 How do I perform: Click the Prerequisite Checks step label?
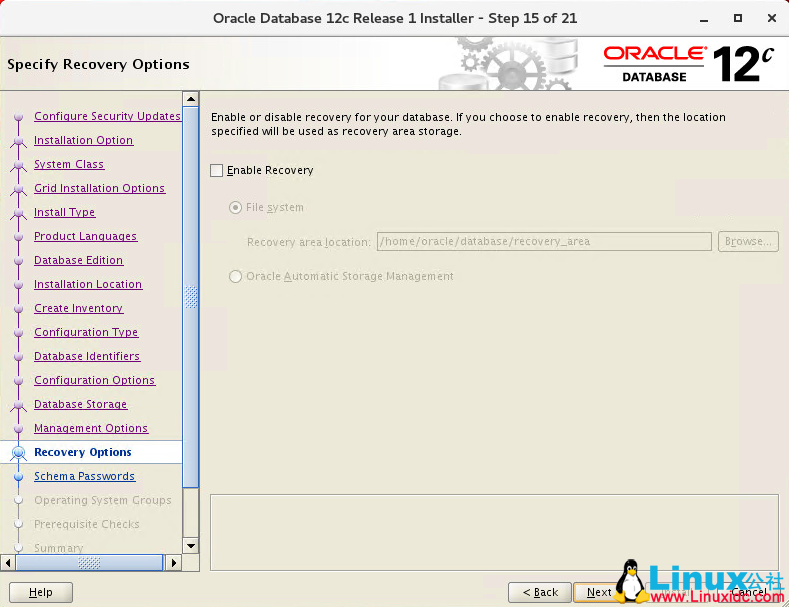[x=87, y=524]
